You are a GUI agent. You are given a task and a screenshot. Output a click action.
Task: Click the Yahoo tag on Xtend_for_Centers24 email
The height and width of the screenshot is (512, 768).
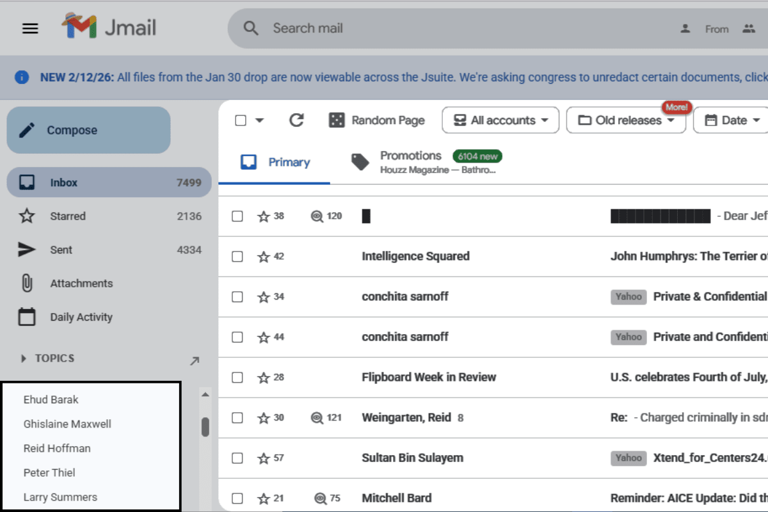(x=628, y=458)
